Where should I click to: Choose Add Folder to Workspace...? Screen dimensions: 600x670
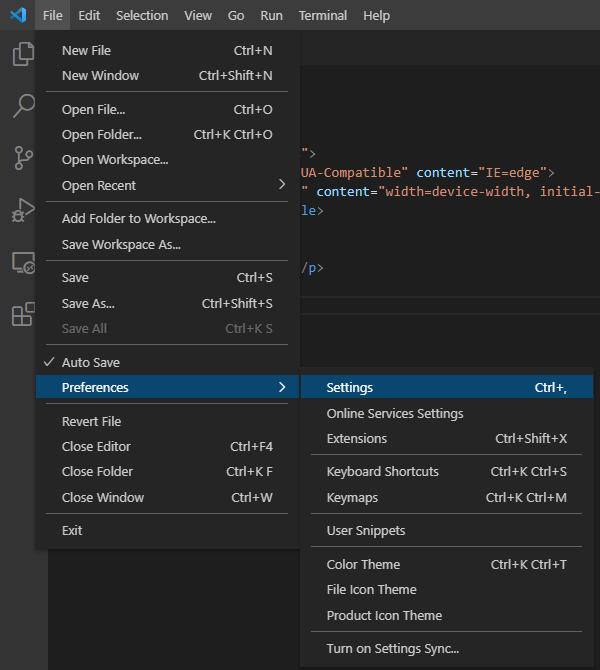point(167,219)
